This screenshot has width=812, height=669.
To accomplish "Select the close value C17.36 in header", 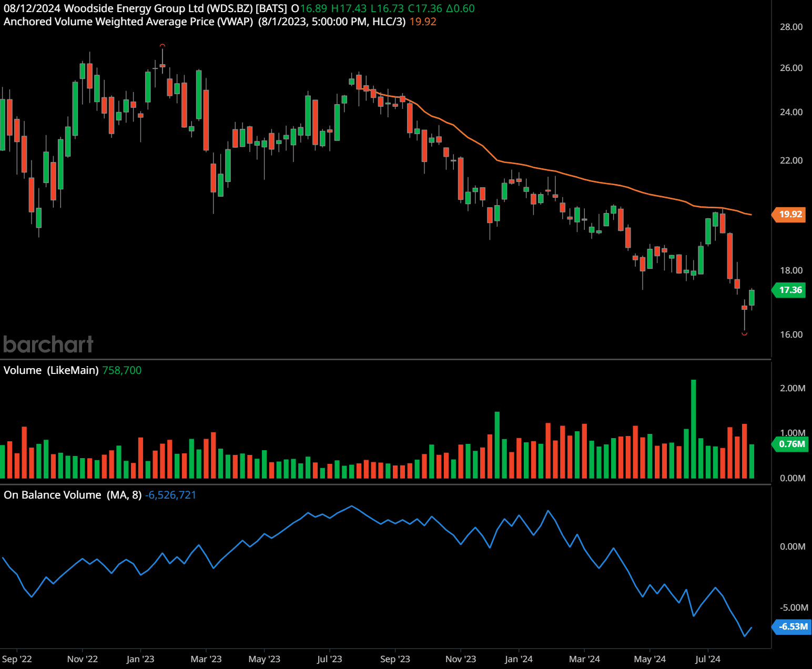I will 425,8.
